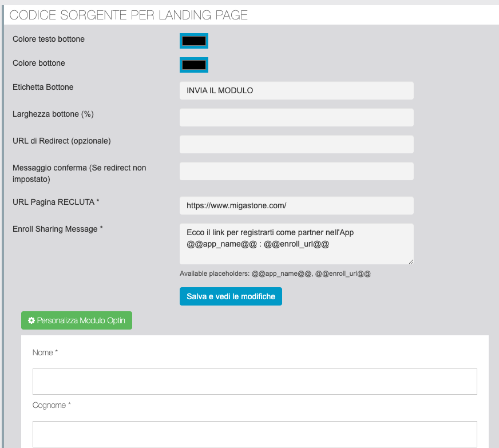Grab the textarea resize handle corner
The image size is (499, 448).
410,261
